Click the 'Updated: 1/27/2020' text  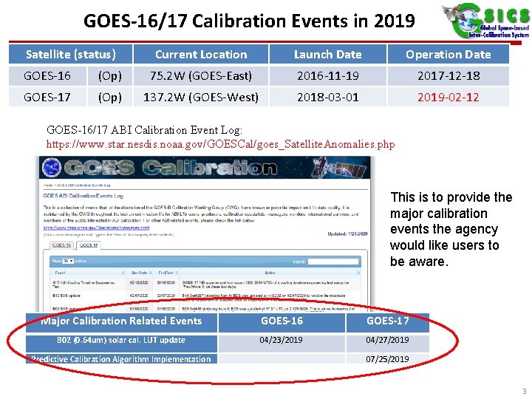pyautogui.click(x=347, y=233)
